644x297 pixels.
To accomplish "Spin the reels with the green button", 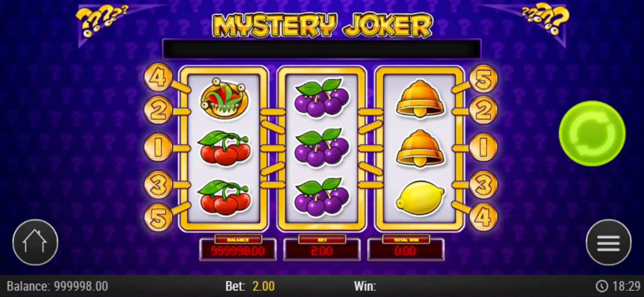I will [592, 134].
